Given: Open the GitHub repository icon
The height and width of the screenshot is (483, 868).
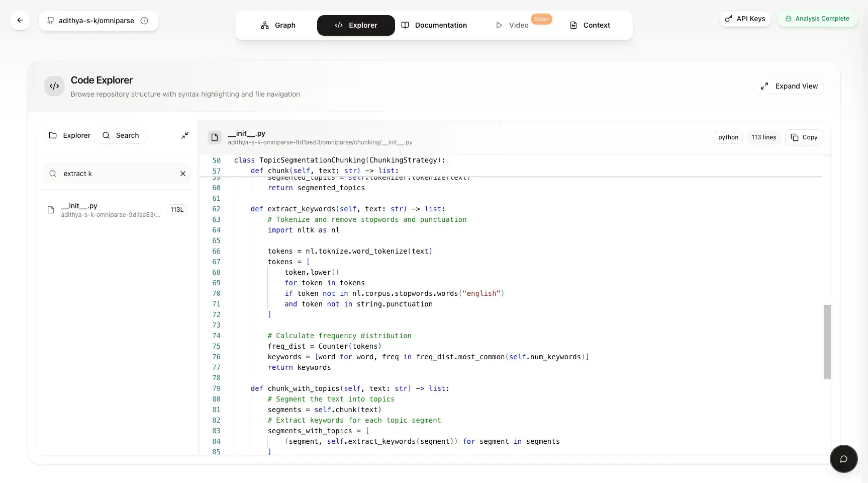Looking at the screenshot, I should [50, 21].
